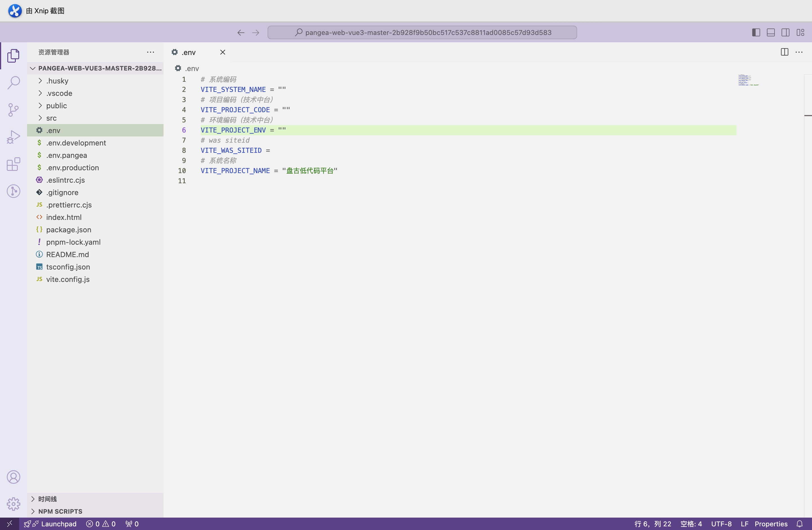Image resolution: width=812 pixels, height=530 pixels.
Task: Open the Accounts menu icon
Action: pos(13,477)
